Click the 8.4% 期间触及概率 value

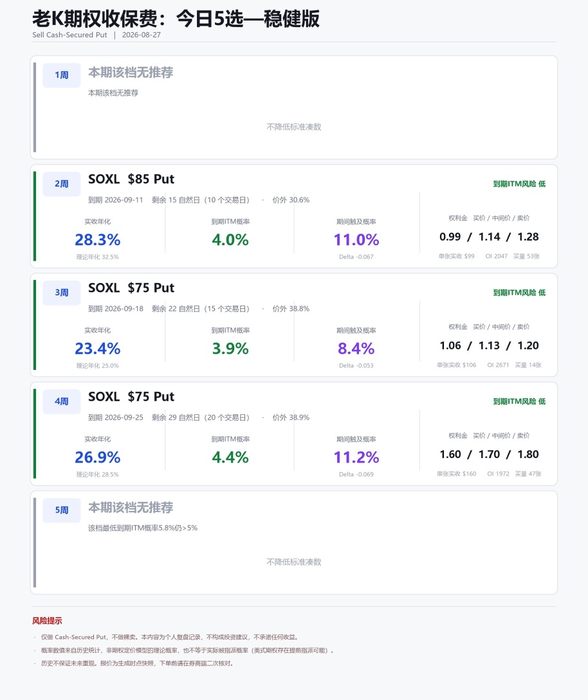(356, 349)
